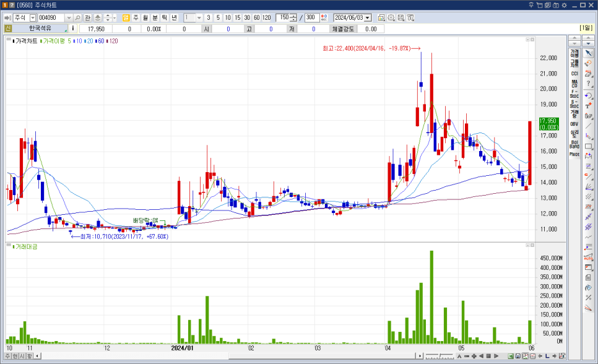Set interval to 3 button
Viewport: 598px width, 364px height.
[x=208, y=17]
